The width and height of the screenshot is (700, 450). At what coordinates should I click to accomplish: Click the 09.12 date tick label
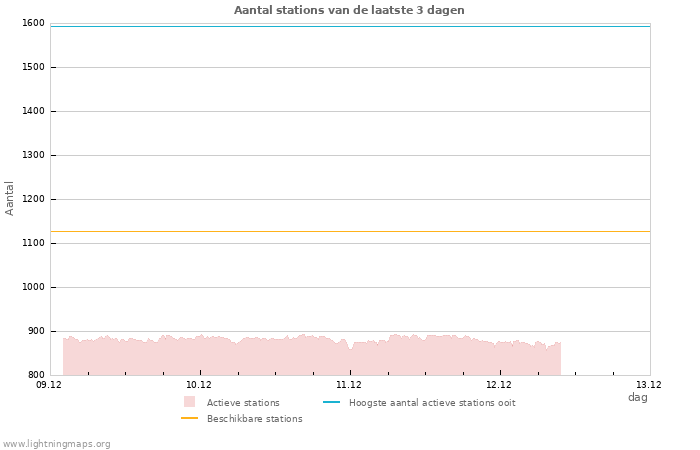click(x=49, y=384)
